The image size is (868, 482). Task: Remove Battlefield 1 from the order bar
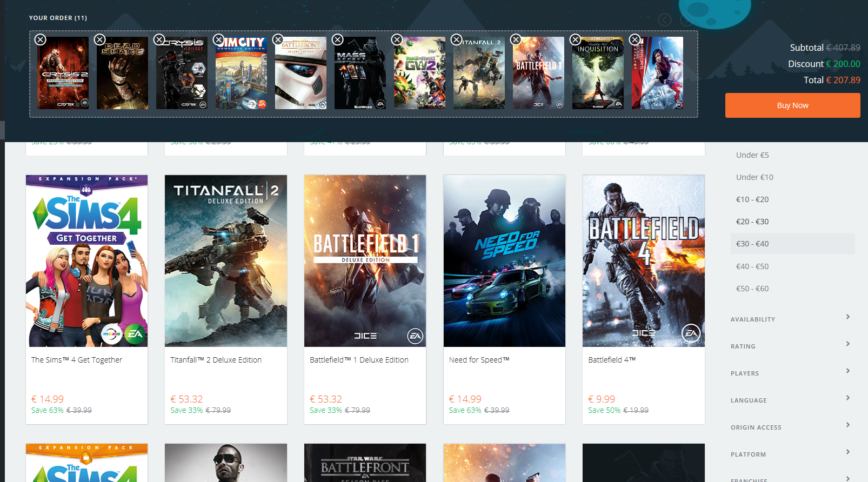pos(516,39)
